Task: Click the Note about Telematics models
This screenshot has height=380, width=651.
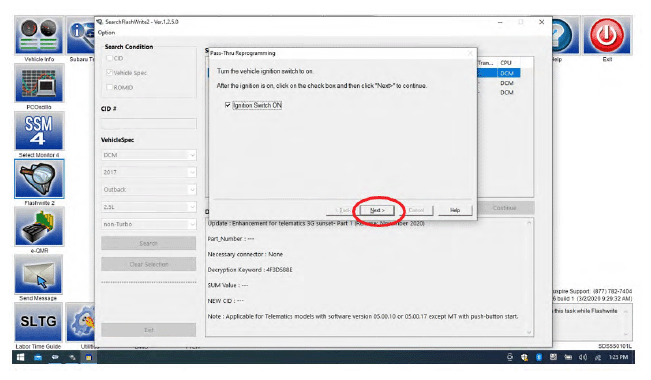Action: [363, 316]
